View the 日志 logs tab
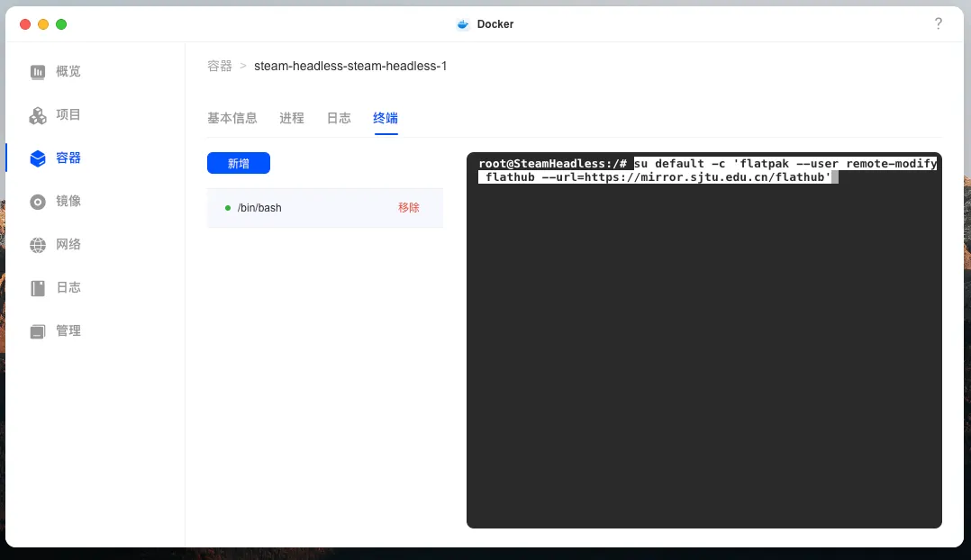971x560 pixels. [339, 117]
